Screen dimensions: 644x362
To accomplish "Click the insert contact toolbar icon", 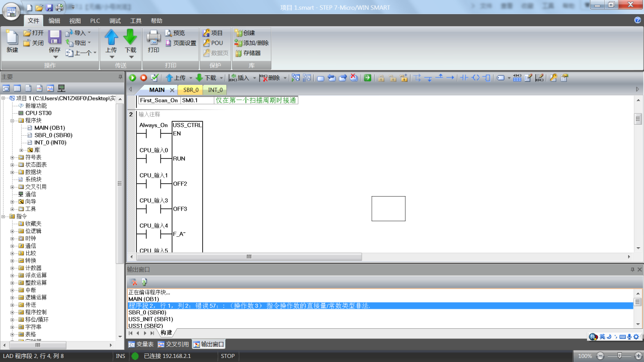I will point(464,78).
